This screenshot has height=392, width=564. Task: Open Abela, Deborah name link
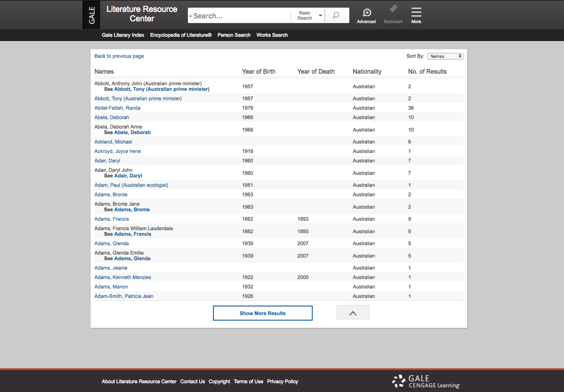pyautogui.click(x=112, y=117)
